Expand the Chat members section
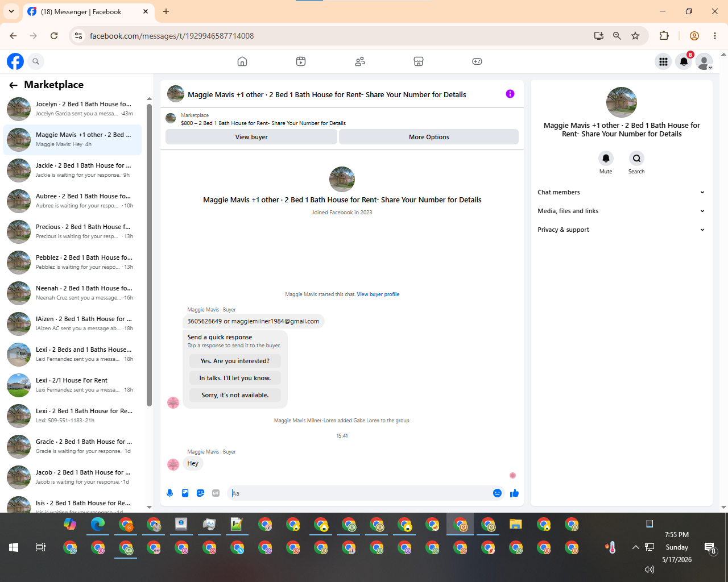The image size is (728, 582). pos(621,192)
